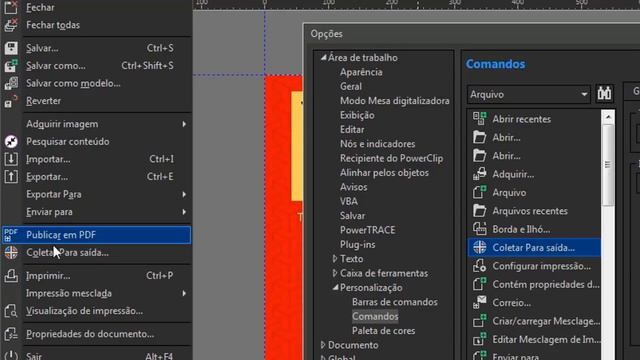The height and width of the screenshot is (360, 640).
Task: Click the Importar arrow icon
Action: pos(11,159)
